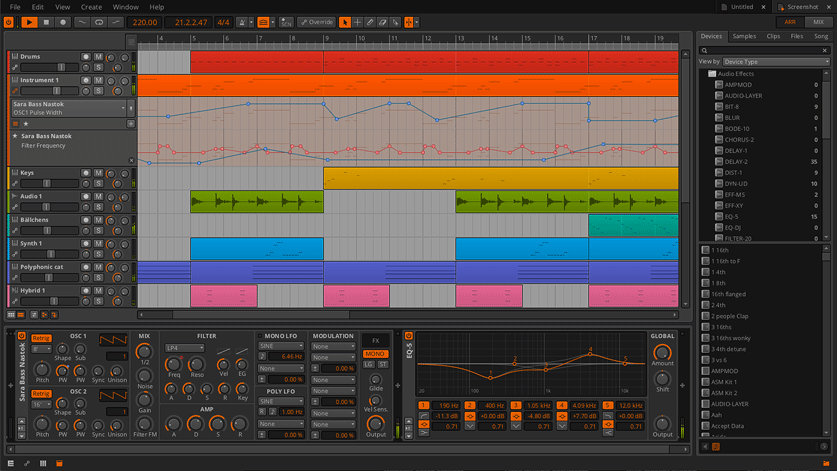This screenshot has height=471, width=837.
Task: Toggle MONO mode on the synth
Action: 375,354
